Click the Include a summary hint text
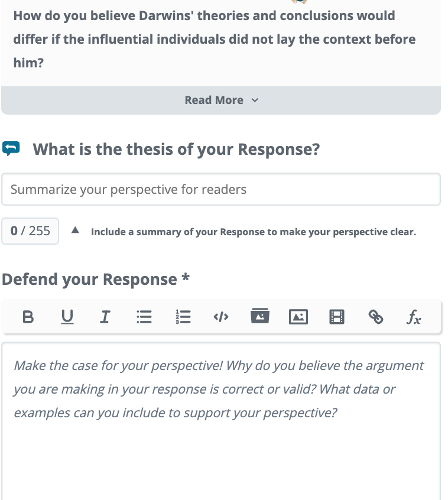 point(254,232)
